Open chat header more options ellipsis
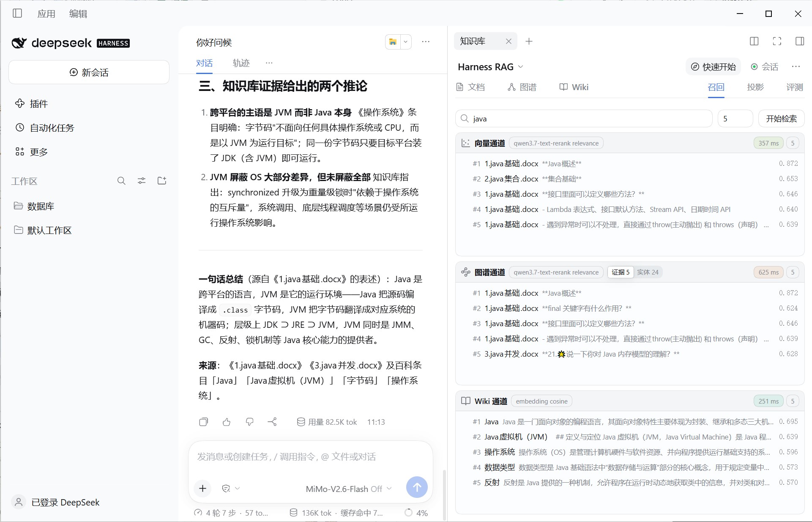Image resolution: width=812 pixels, height=522 pixels. tap(426, 41)
